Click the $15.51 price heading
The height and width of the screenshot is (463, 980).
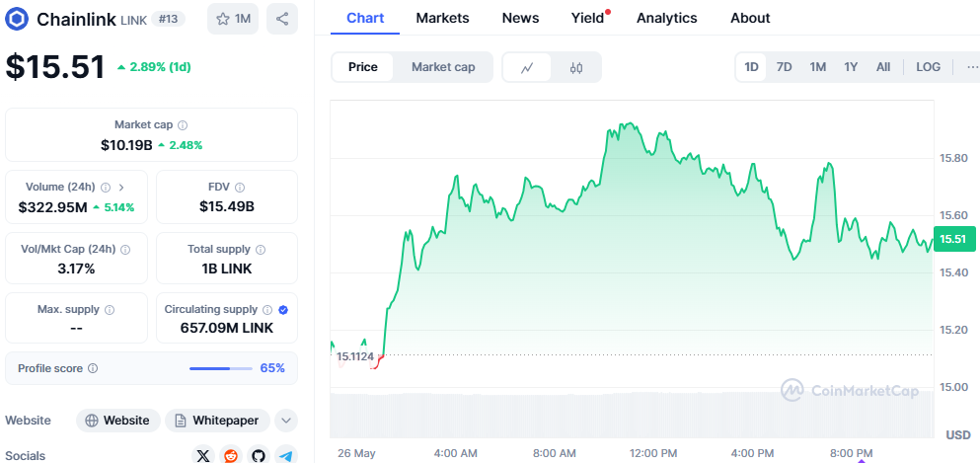pos(55,67)
